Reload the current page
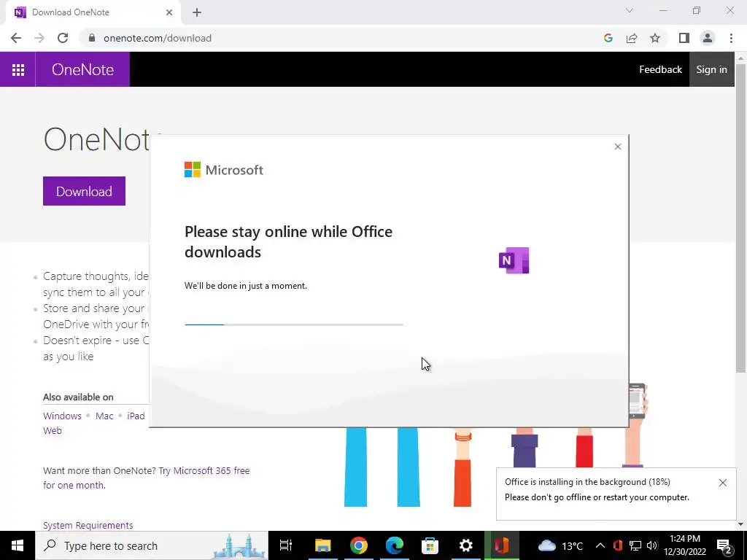 point(63,38)
